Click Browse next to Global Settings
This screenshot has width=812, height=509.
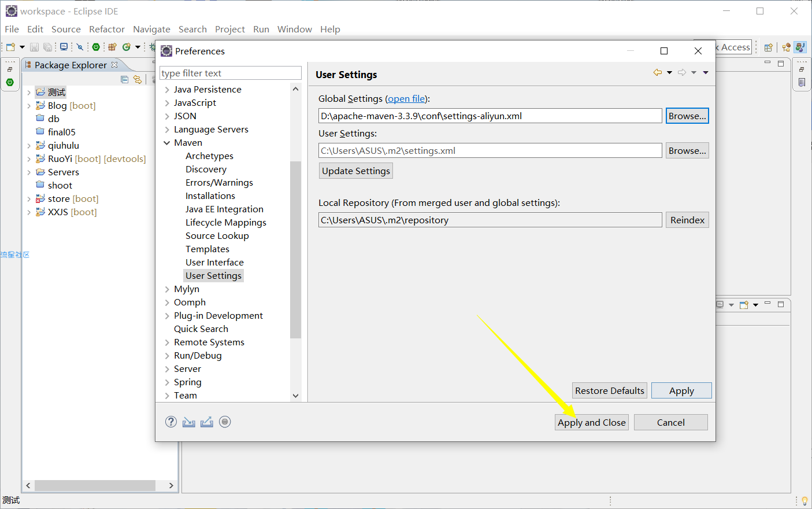[687, 116]
